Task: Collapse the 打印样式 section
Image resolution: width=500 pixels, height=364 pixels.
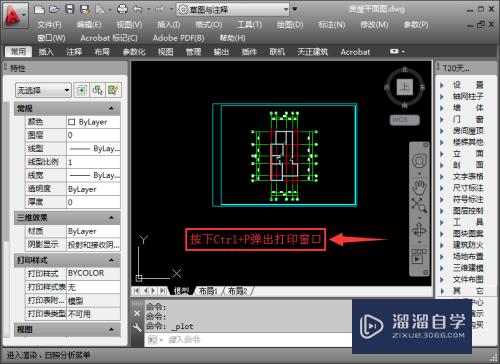Action: click(112, 260)
